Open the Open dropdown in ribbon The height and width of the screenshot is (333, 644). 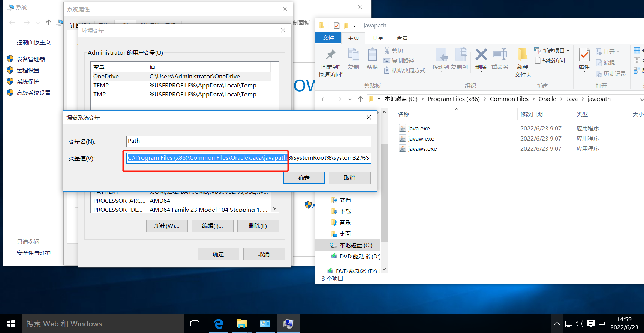point(608,52)
